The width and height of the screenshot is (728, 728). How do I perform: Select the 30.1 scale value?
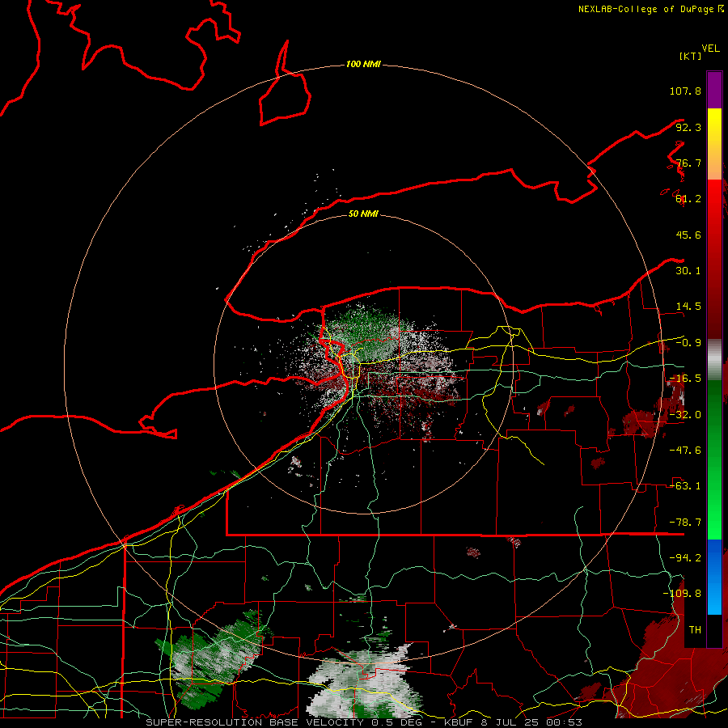(x=688, y=271)
